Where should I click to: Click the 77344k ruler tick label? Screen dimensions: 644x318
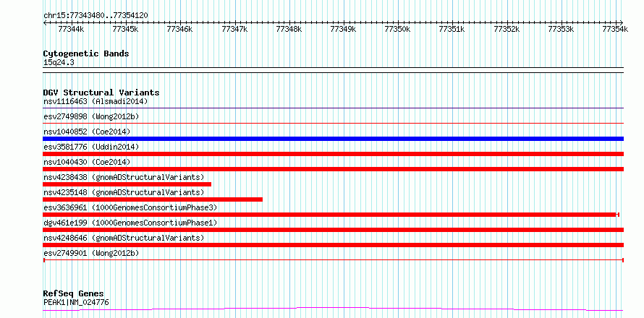click(71, 29)
